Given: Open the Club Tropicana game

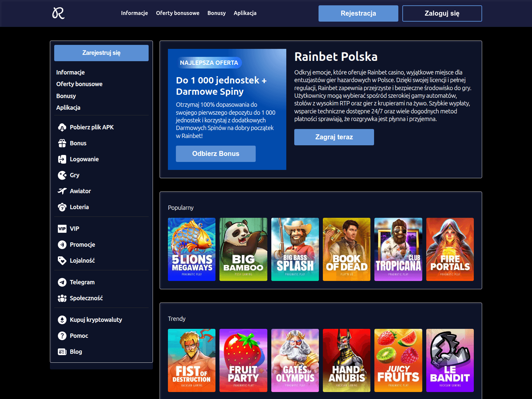Looking at the screenshot, I should (398, 249).
